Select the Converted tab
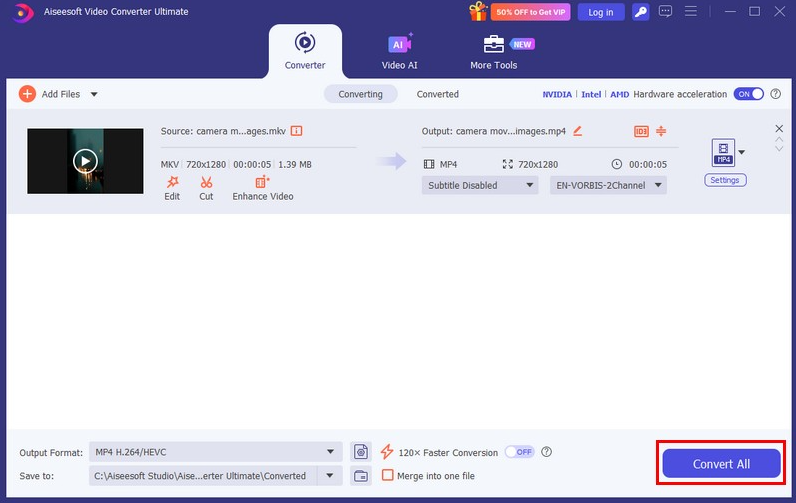This screenshot has height=503, width=796. click(438, 94)
